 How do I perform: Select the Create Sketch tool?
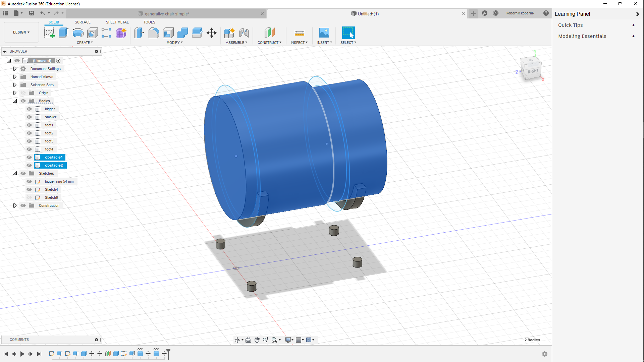[49, 33]
